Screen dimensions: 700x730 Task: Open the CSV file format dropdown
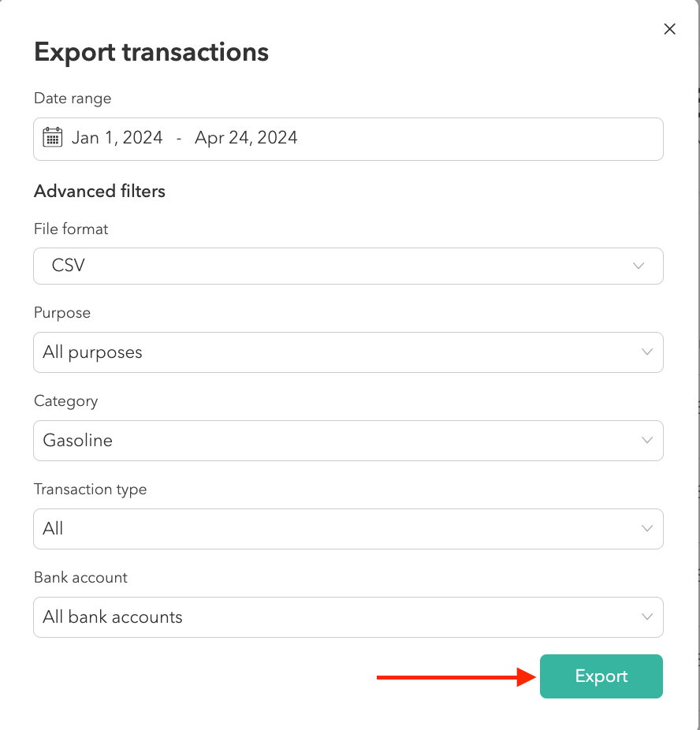(x=347, y=266)
